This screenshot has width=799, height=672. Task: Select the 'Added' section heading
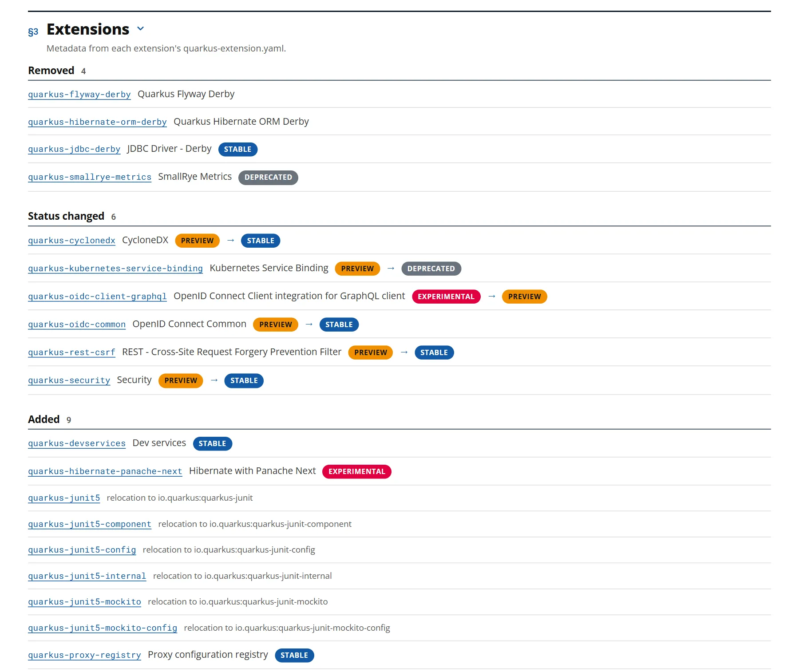click(44, 419)
